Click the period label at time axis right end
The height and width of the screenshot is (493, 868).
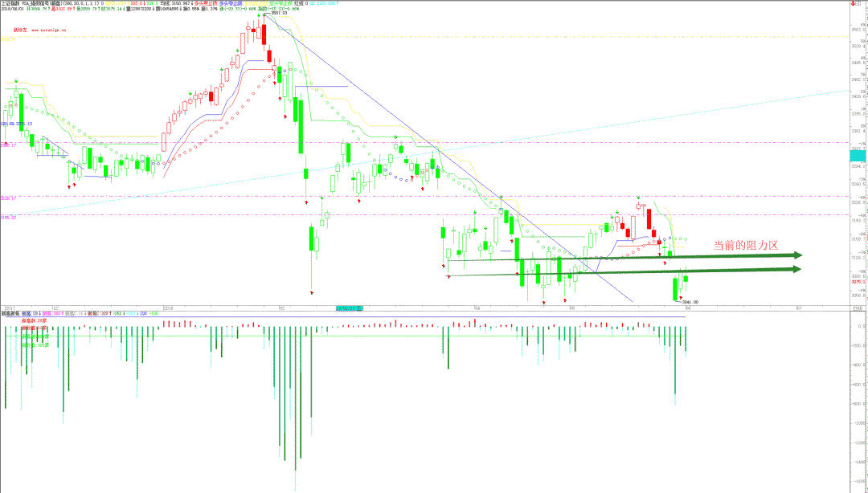tap(857, 308)
